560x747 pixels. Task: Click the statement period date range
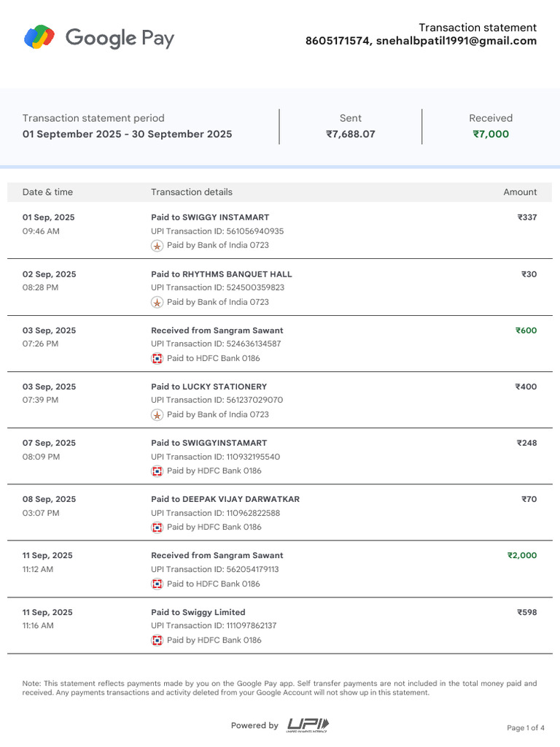click(128, 134)
